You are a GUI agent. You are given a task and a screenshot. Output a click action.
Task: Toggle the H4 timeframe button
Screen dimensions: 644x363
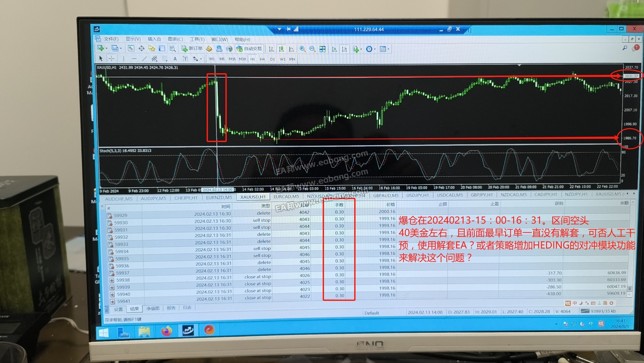pyautogui.click(x=262, y=59)
